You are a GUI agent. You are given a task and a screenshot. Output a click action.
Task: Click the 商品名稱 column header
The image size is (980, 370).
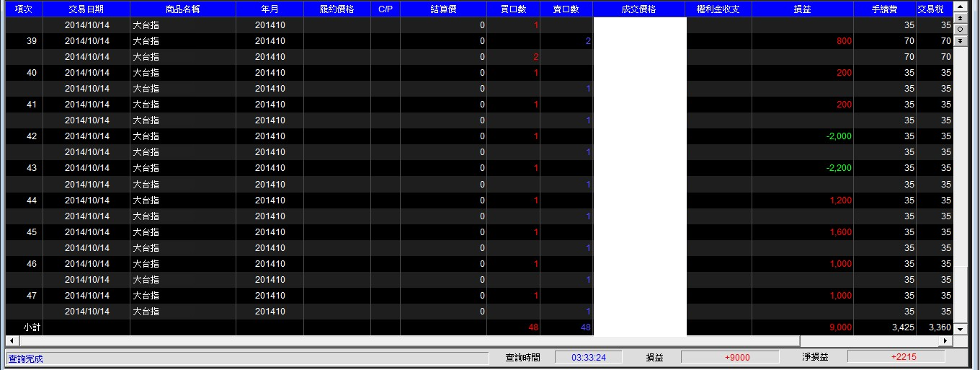pyautogui.click(x=183, y=9)
